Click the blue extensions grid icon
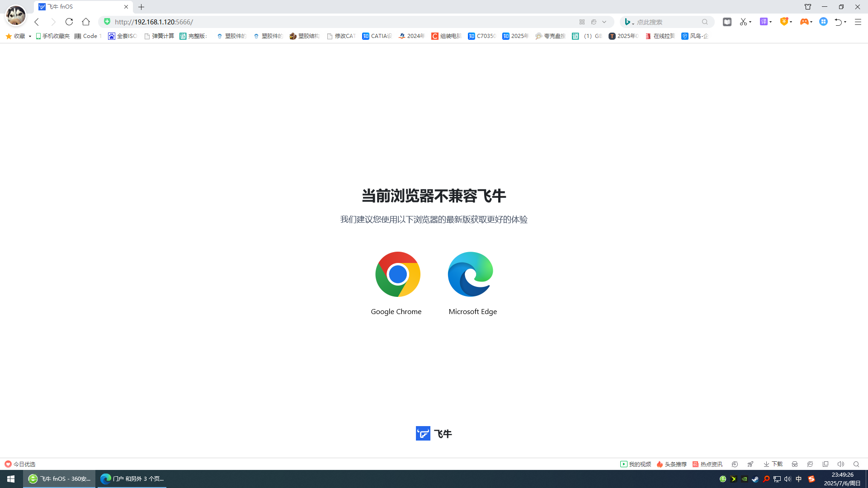This screenshot has height=488, width=868. coord(824,21)
